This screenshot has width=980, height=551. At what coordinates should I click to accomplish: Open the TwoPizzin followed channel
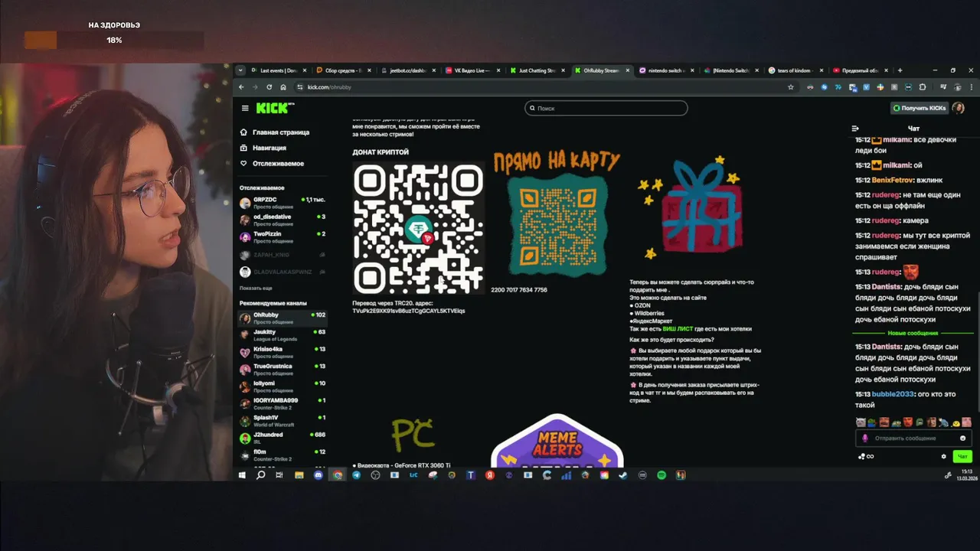click(282, 236)
